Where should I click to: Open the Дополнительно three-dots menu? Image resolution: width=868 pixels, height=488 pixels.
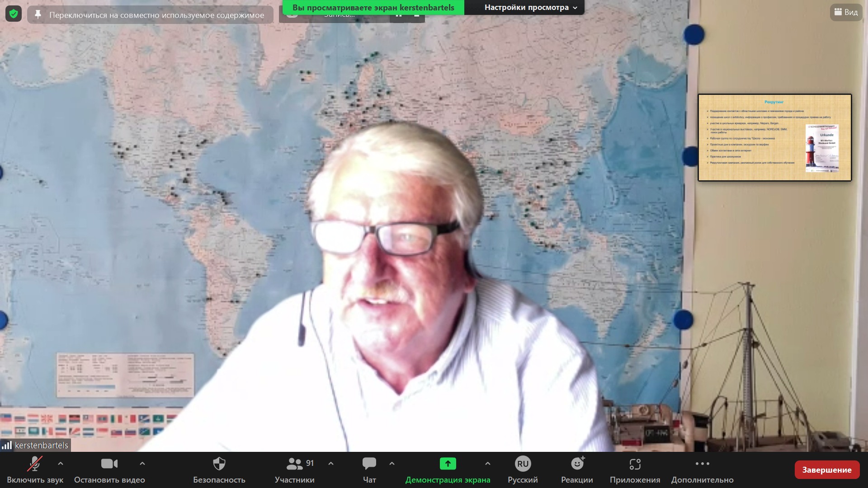point(703,464)
